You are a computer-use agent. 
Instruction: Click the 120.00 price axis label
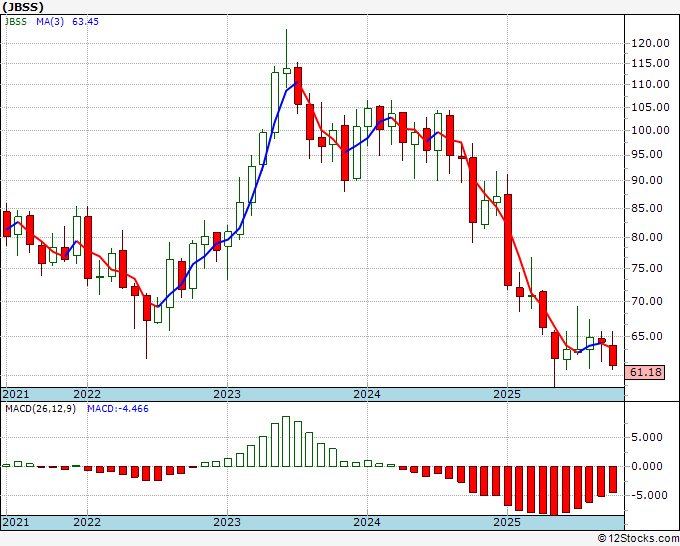[x=649, y=43]
